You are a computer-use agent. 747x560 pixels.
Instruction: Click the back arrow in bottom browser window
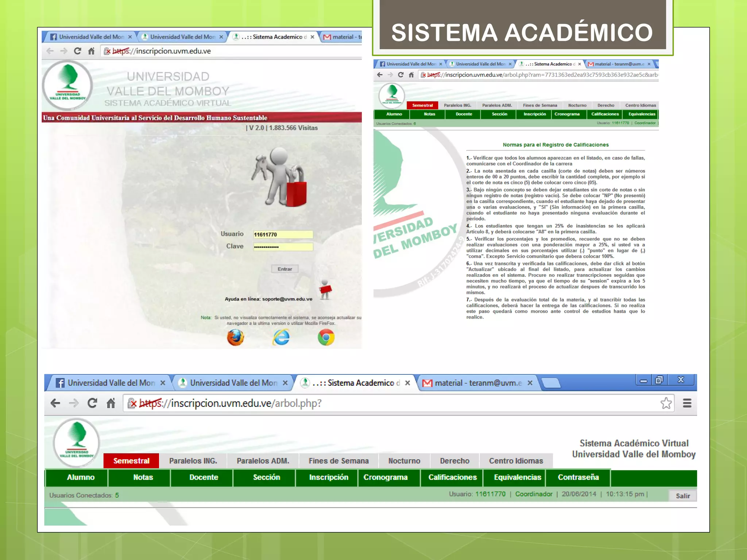coord(55,403)
